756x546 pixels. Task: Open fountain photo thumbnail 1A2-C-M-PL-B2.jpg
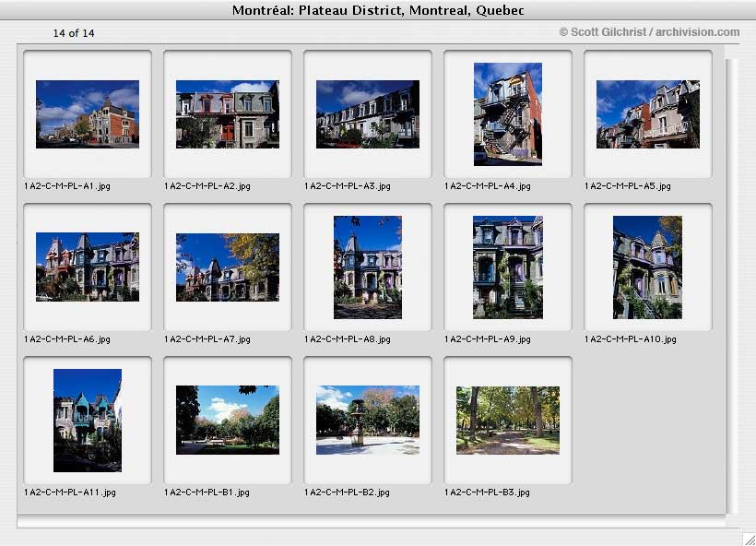pos(368,421)
